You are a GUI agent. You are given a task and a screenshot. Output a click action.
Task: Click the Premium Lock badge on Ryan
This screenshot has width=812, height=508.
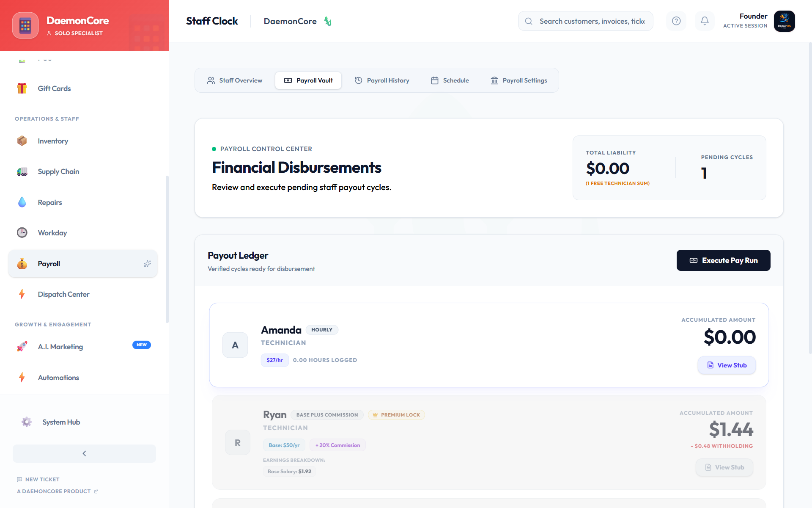[x=396, y=415]
